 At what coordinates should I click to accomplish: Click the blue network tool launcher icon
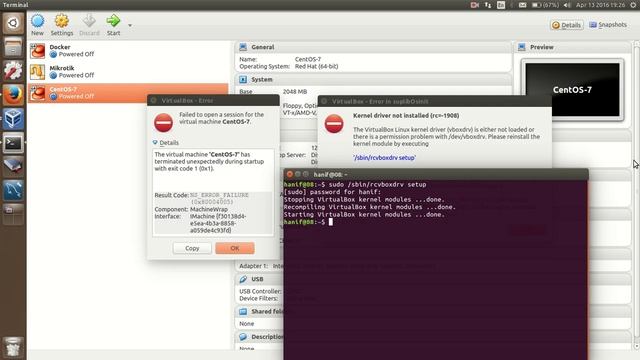[x=13, y=190]
